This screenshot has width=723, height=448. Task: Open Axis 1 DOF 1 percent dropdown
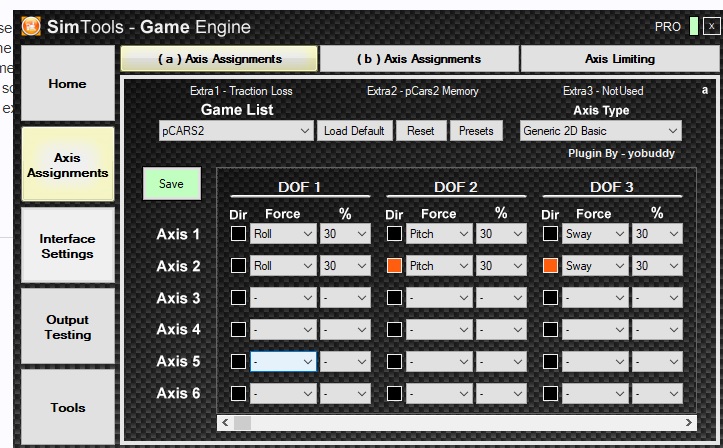[x=345, y=234]
